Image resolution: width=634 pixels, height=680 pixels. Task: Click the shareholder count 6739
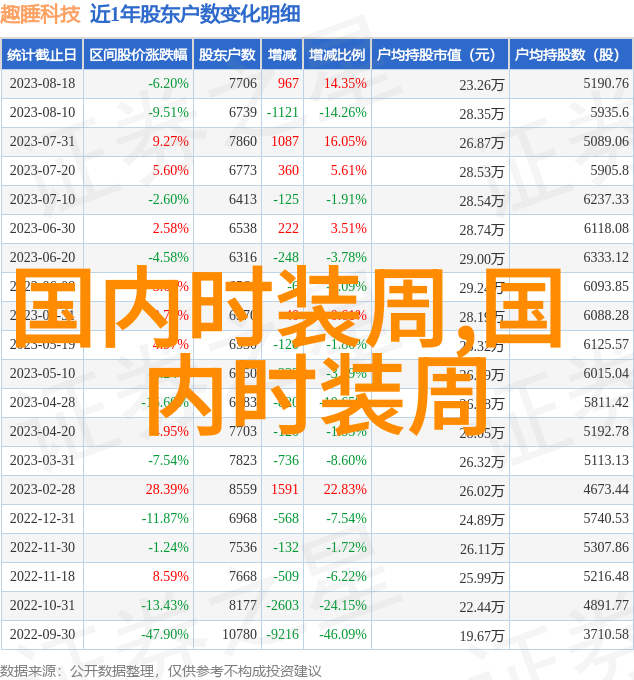tap(243, 112)
